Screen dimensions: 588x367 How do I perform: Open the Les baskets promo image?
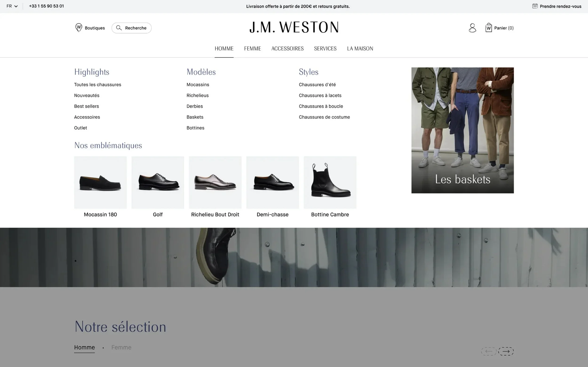(x=462, y=130)
